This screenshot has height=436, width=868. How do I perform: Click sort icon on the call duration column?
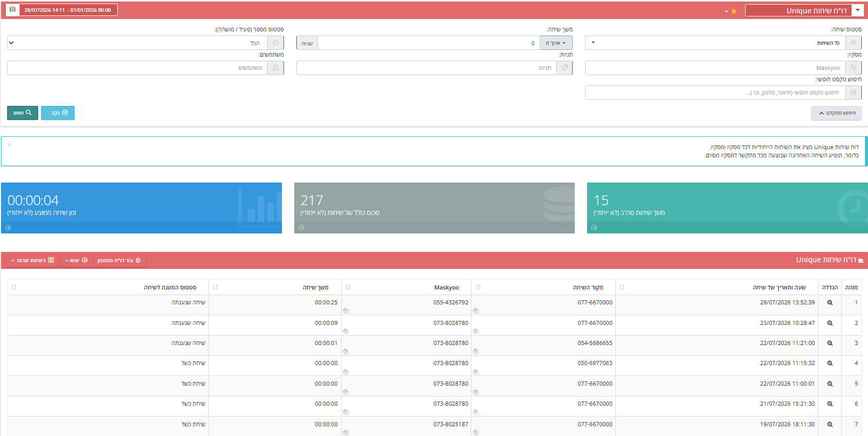pos(216,287)
